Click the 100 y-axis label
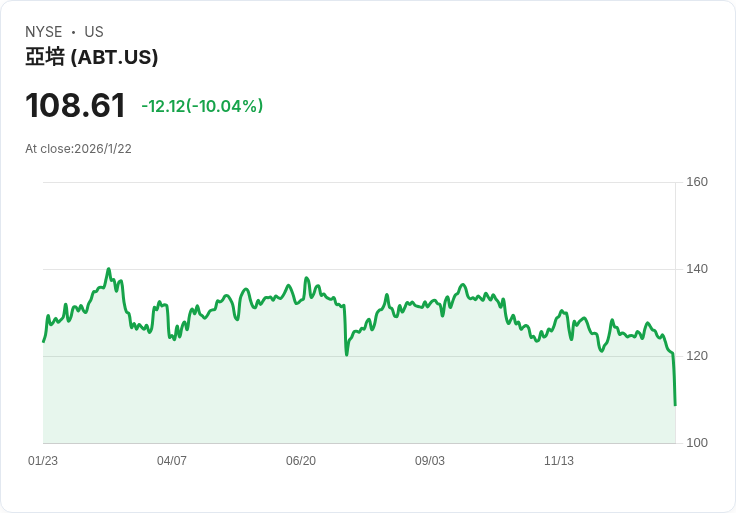The height and width of the screenshot is (513, 736). tap(697, 443)
